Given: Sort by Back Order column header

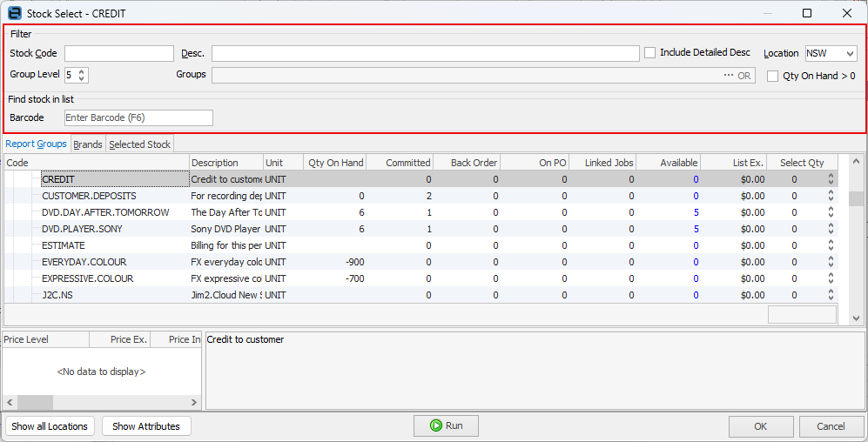Looking at the screenshot, I should pos(467,163).
